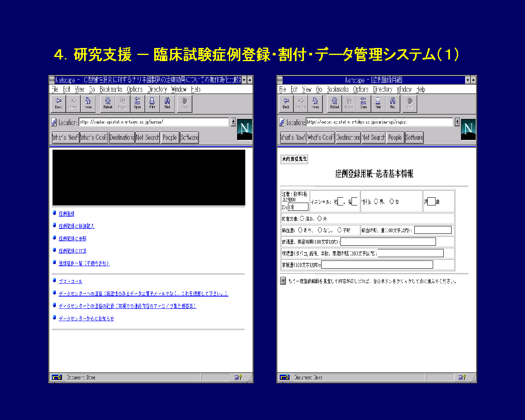
Task: Open the 症例登録 link in left page
Action: [x=66, y=214]
